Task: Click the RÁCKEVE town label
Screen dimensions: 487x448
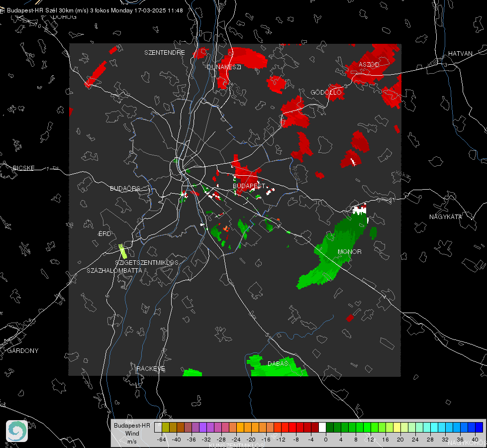Action: (151, 368)
